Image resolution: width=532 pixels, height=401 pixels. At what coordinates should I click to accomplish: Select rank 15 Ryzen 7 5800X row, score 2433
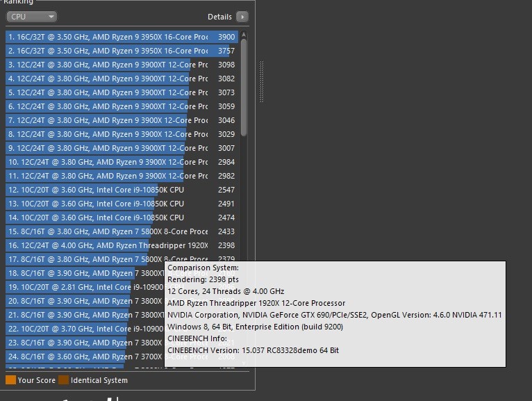click(122, 232)
